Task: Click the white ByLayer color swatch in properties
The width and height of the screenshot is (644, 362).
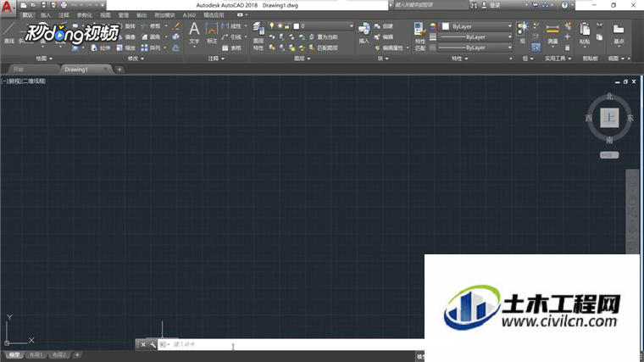Action: (x=445, y=26)
